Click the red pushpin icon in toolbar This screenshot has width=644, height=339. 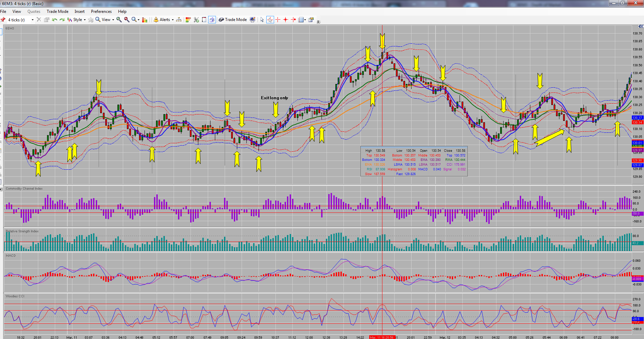pyautogui.click(x=3, y=20)
